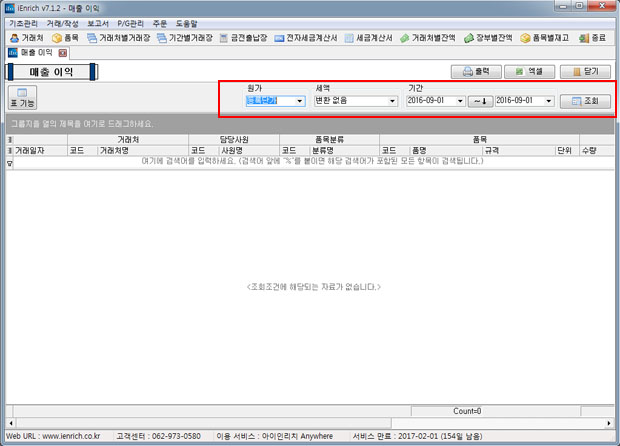Image resolution: width=620 pixels, height=446 pixels.
Task: Open the 금전출납장 ledger
Action: click(x=246, y=37)
